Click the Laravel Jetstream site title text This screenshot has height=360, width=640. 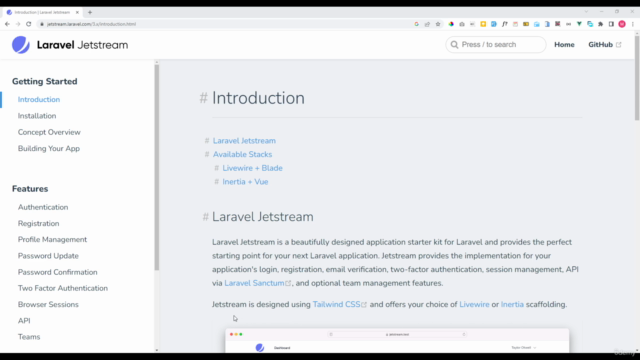pos(82,45)
